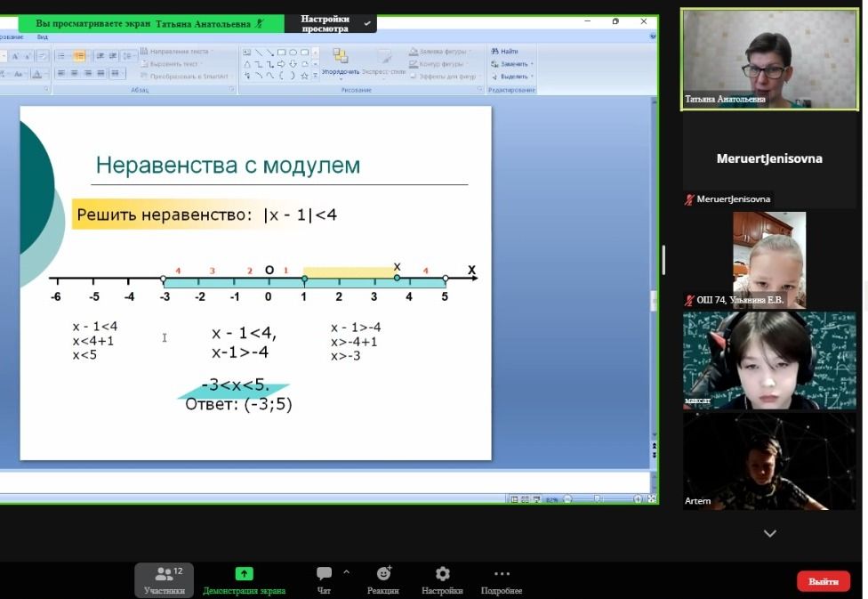The width and height of the screenshot is (868, 599).
Task: Open the Реакции reactions picker
Action: tap(383, 574)
